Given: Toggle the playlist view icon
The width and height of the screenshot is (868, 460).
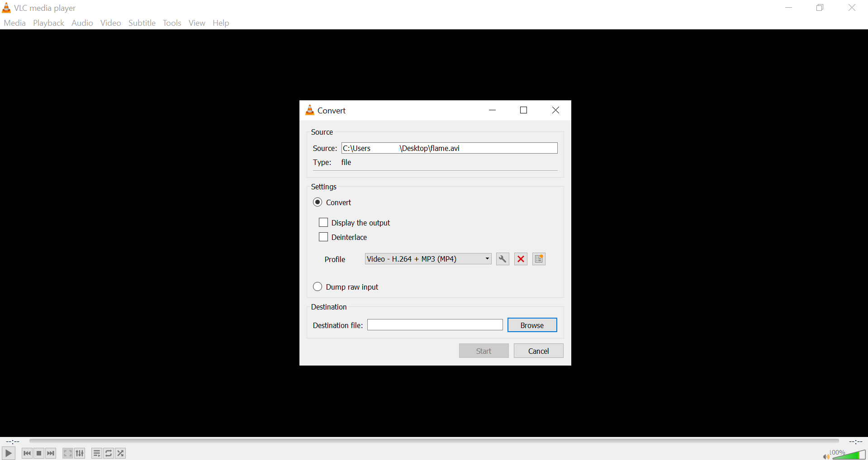Looking at the screenshot, I should (96, 453).
